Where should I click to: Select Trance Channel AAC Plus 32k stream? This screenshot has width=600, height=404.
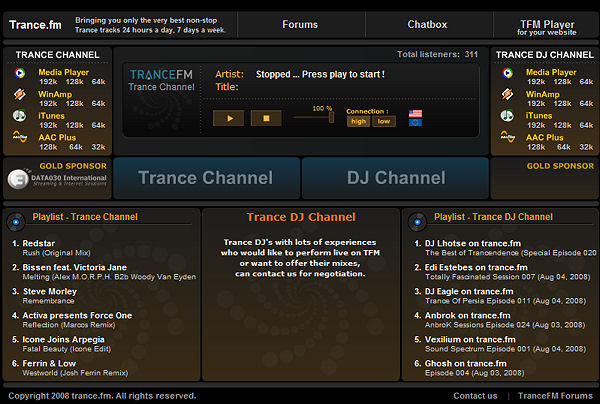[x=98, y=147]
